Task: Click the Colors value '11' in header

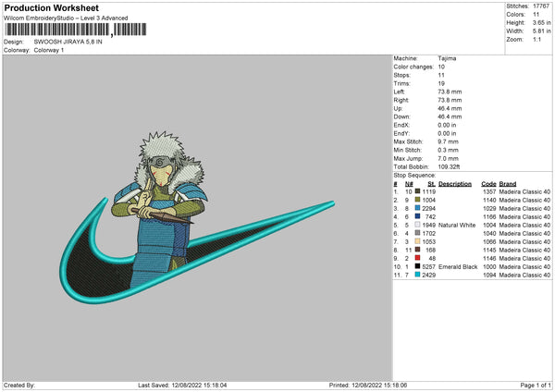Action: coord(536,15)
